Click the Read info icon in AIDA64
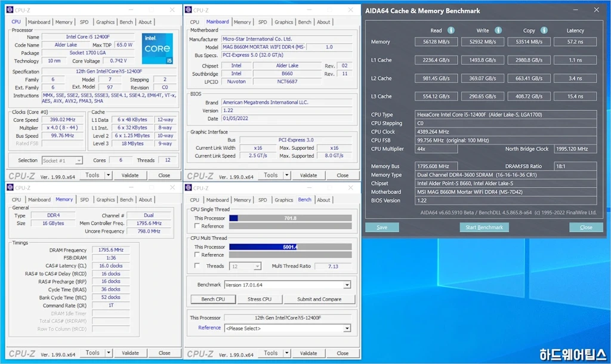Viewport: 611px width, 364px height. click(451, 30)
